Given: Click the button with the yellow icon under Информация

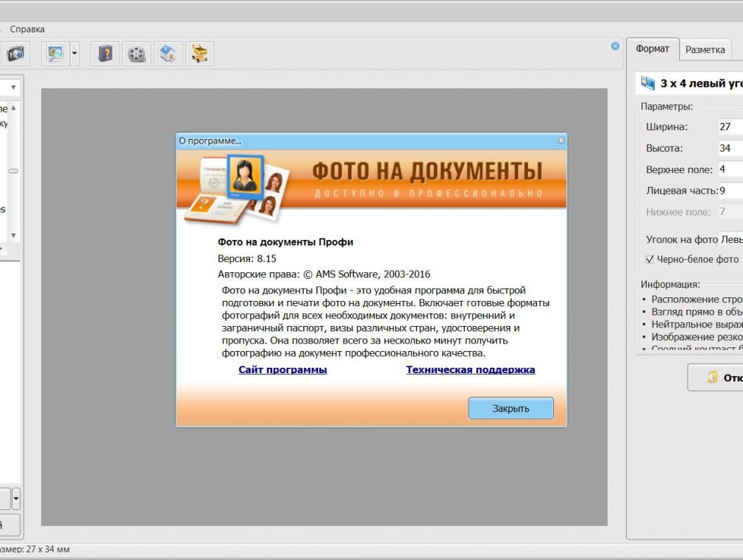Looking at the screenshot, I should pos(716,378).
